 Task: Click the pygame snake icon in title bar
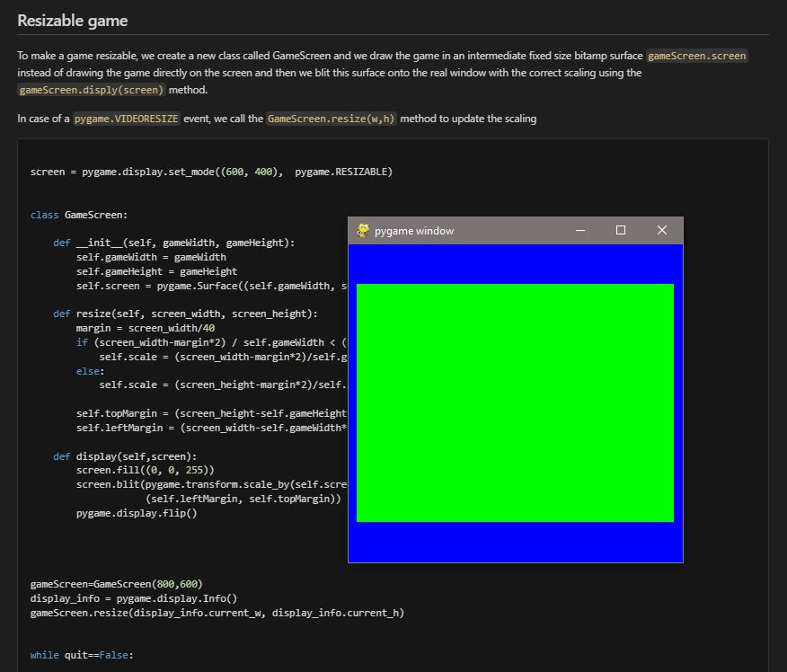point(363,230)
